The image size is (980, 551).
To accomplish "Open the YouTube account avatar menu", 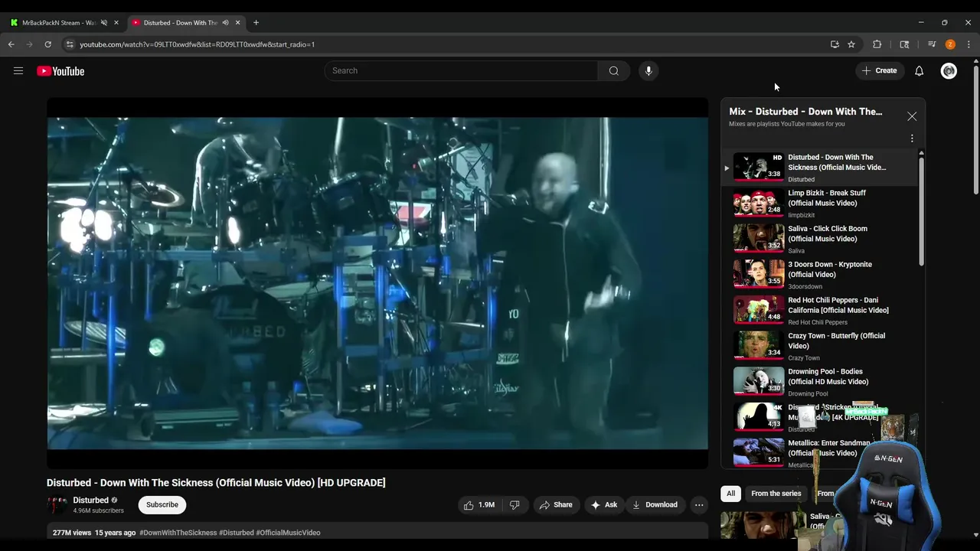I will coord(949,70).
